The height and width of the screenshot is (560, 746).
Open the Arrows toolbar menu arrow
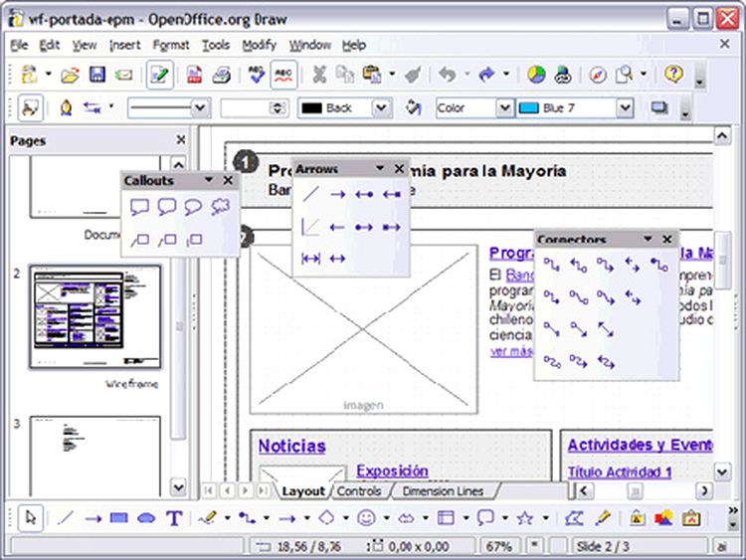pyautogui.click(x=380, y=168)
